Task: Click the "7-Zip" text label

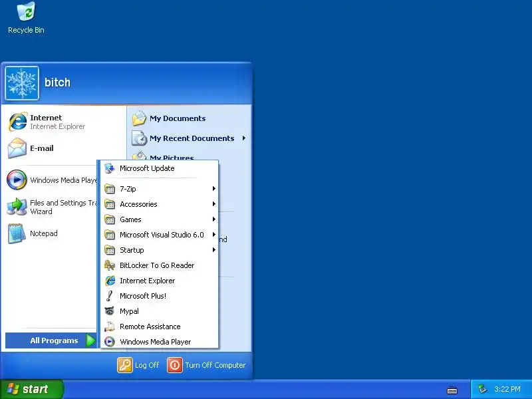Action: click(x=128, y=189)
